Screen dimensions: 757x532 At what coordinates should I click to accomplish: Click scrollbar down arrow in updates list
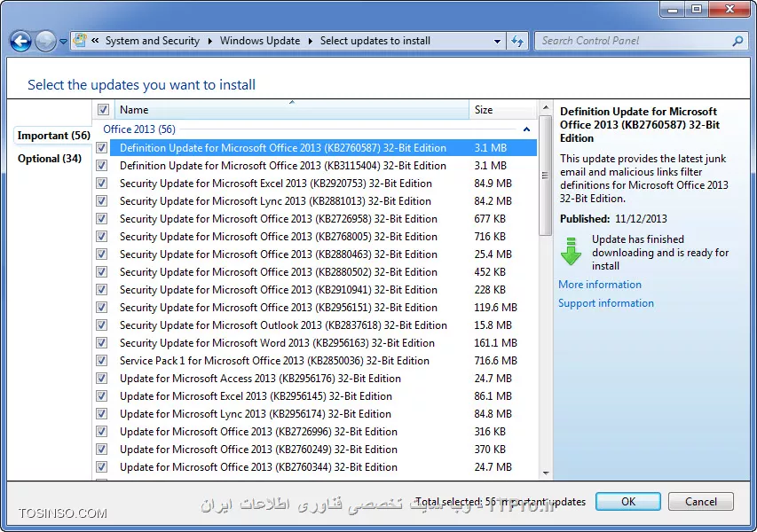pyautogui.click(x=546, y=473)
